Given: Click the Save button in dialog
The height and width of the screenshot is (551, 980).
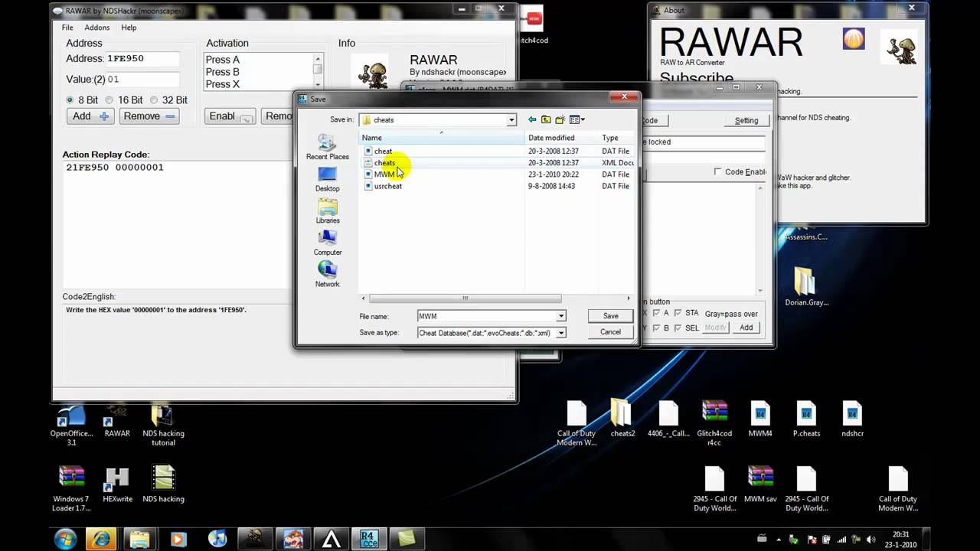Looking at the screenshot, I should click(610, 316).
